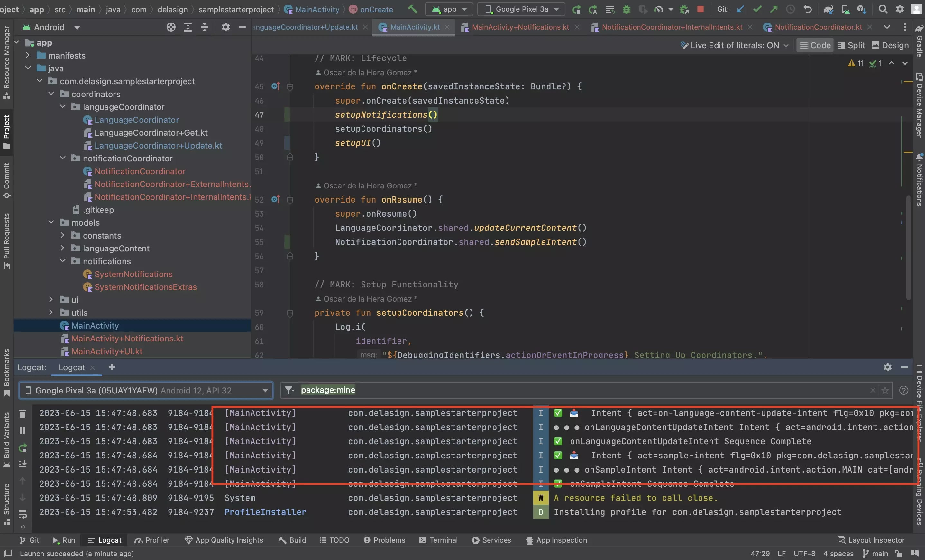Click the Code view button
Image resolution: width=925 pixels, height=560 pixels.
814,45
